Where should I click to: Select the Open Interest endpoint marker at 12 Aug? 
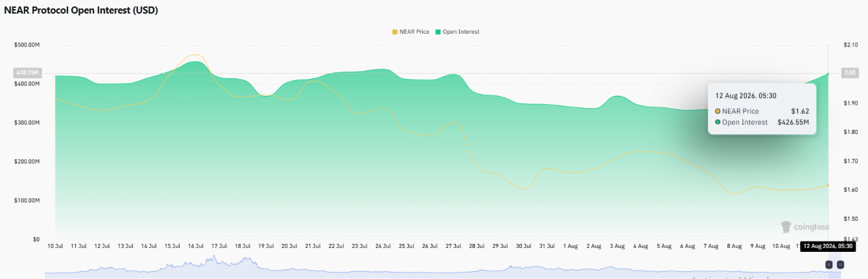point(828,74)
